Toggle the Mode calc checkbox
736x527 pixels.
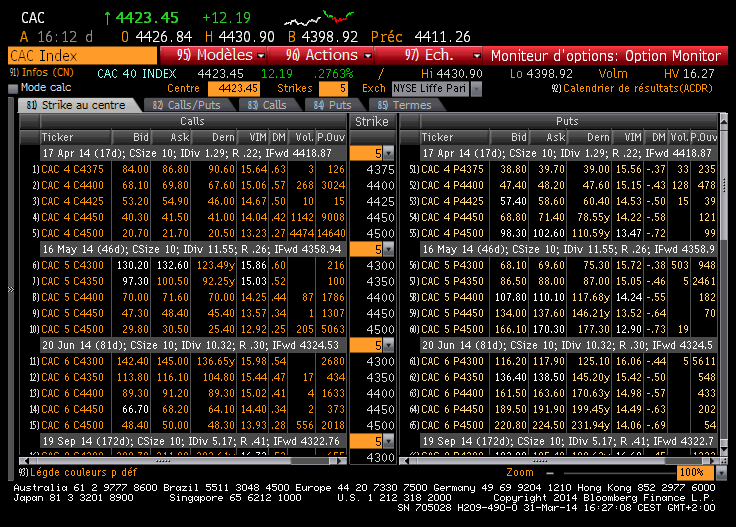tap(13, 88)
